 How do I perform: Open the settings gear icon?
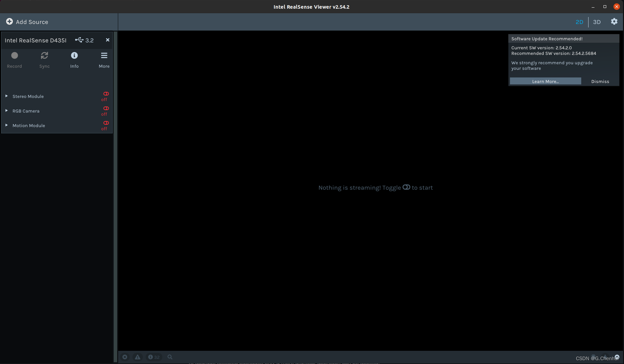(614, 22)
